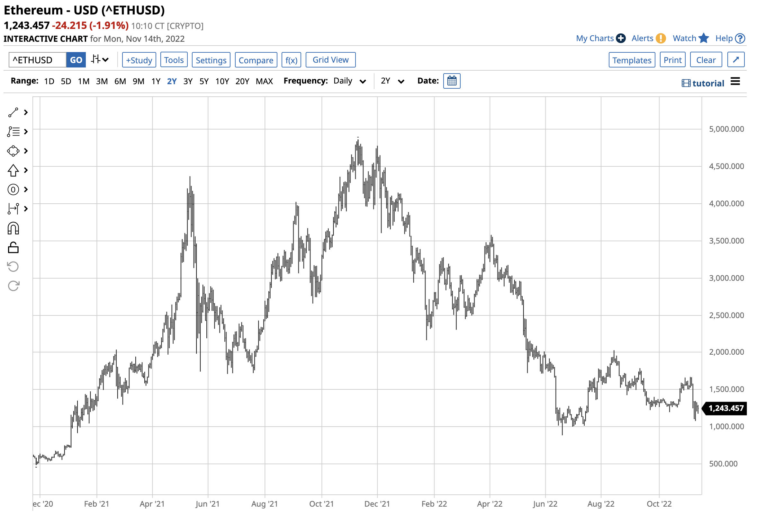The width and height of the screenshot is (774, 532).
Task: Click the +Study button
Action: [x=139, y=60]
